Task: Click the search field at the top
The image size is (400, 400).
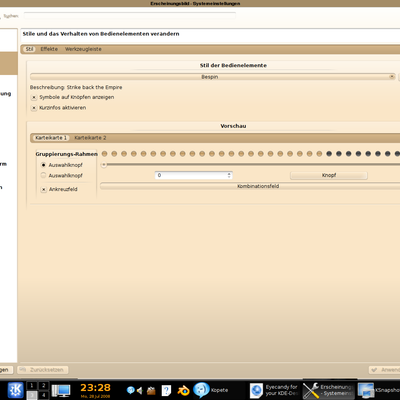Action: click(x=130, y=16)
